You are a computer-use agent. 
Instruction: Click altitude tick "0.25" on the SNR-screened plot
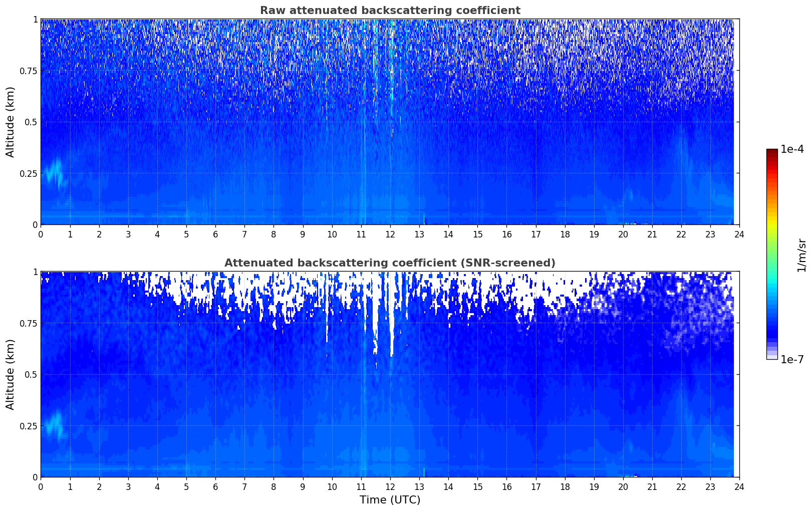29,426
